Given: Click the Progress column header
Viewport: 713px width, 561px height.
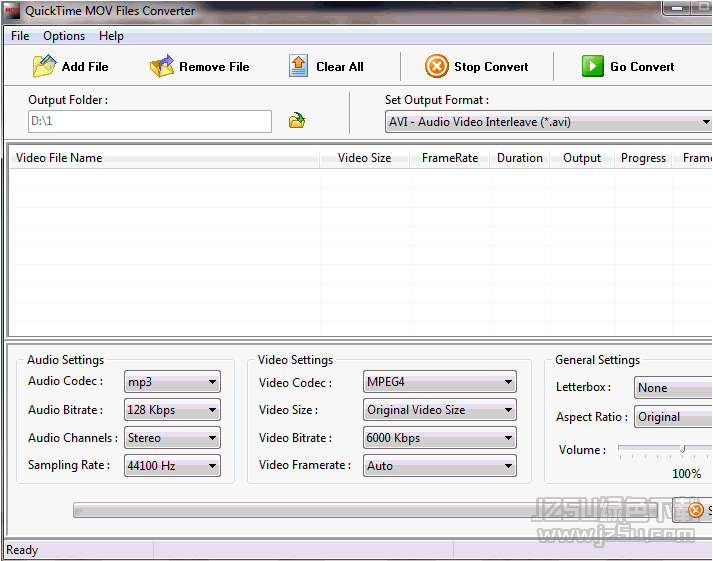Looking at the screenshot, I should point(643,158).
